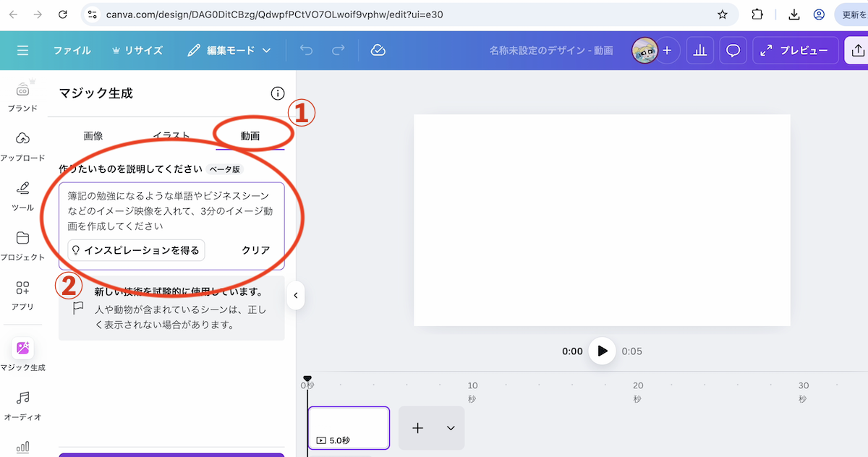Open the analytics bar chart icon
This screenshot has width=868, height=457.
[x=699, y=51]
